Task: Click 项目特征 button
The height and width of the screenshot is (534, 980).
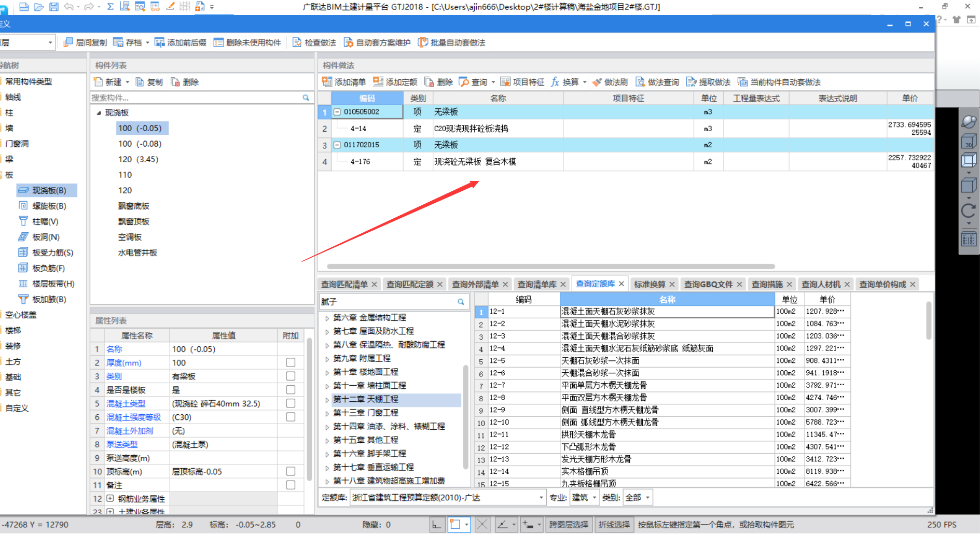Action: tap(522, 82)
